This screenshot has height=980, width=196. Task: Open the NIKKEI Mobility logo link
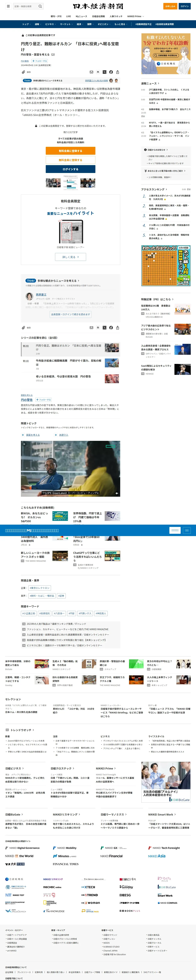[65, 848]
